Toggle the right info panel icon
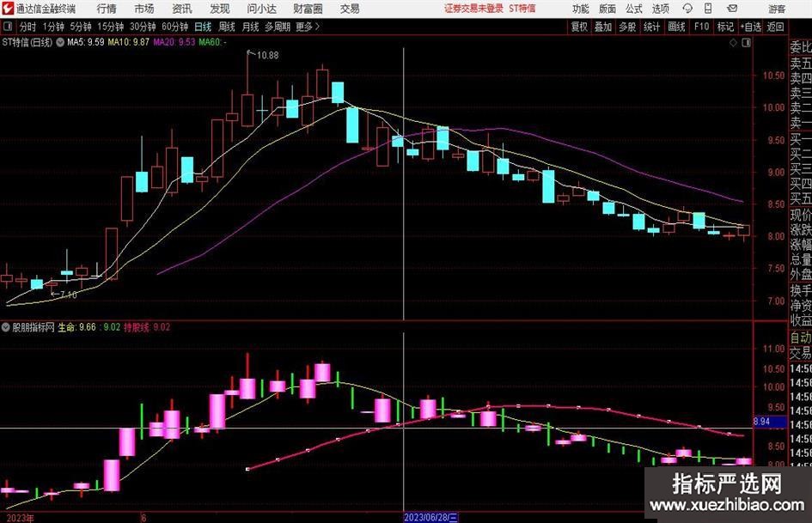 (x=746, y=43)
